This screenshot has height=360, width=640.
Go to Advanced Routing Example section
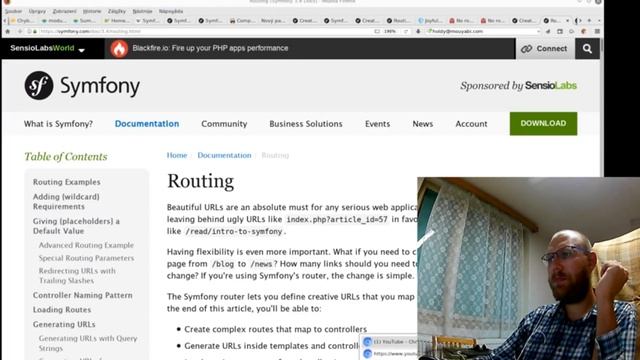[86, 245]
